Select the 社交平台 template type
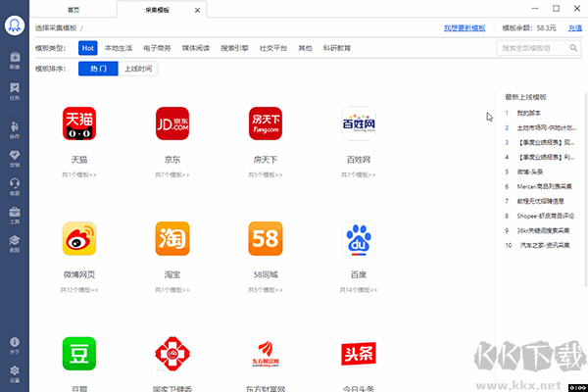The height and width of the screenshot is (392, 588). (273, 48)
